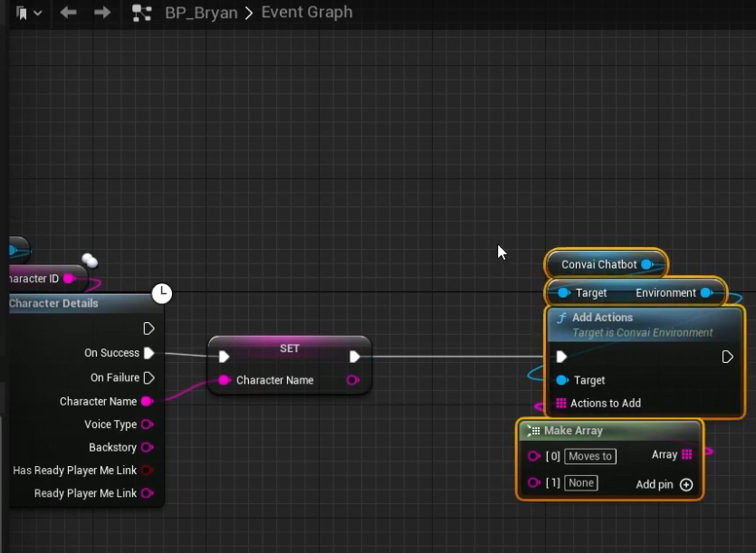The width and height of the screenshot is (756, 553).
Task: Select the SET node header
Action: tap(289, 348)
